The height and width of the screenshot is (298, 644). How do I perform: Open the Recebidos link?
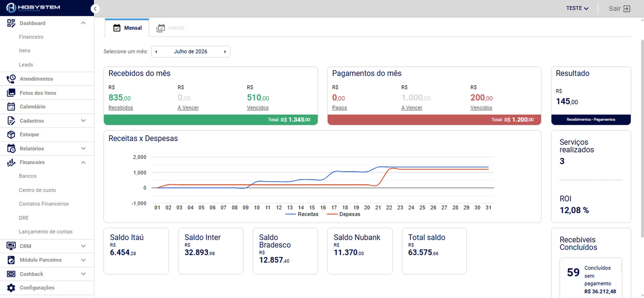121,108
